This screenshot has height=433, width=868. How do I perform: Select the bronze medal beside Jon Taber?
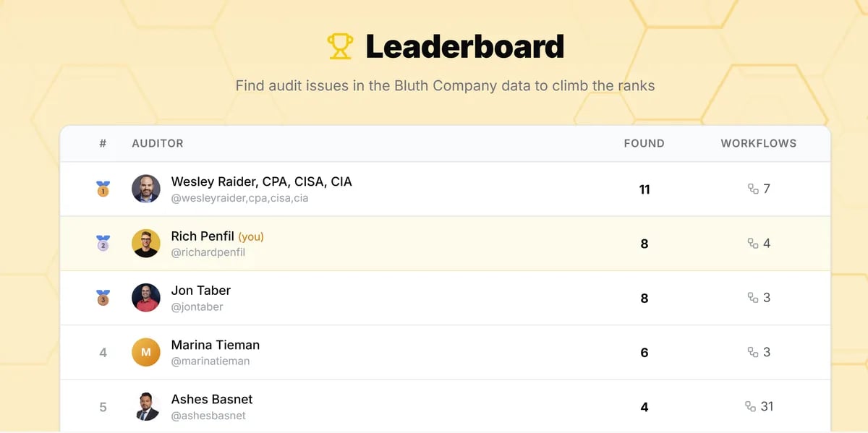(x=103, y=298)
